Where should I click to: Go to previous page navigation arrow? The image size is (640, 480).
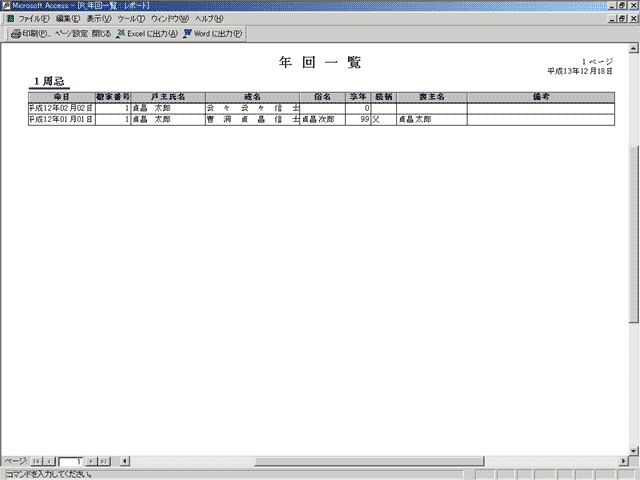pos(50,461)
